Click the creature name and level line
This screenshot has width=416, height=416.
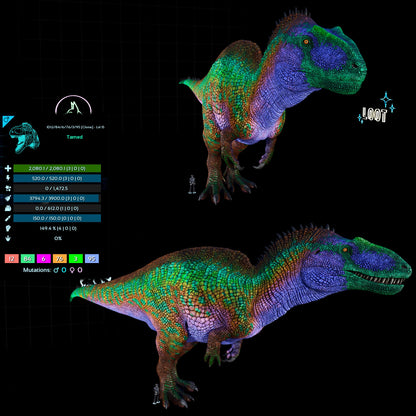(x=75, y=127)
